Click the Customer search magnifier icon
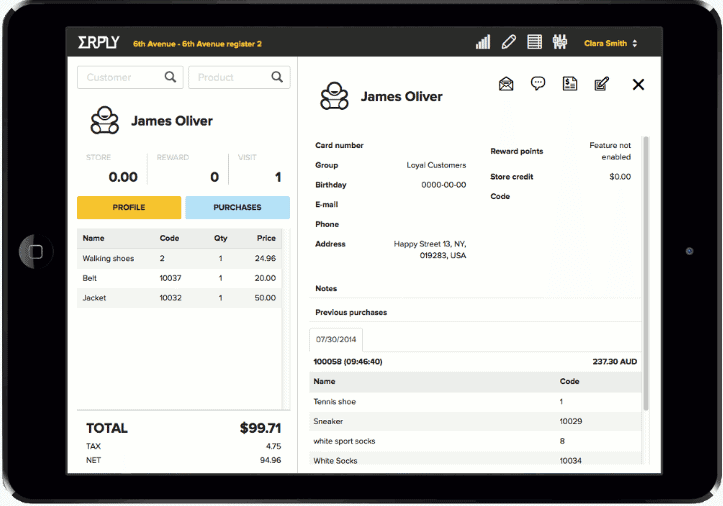This screenshot has height=506, width=723. [x=170, y=77]
